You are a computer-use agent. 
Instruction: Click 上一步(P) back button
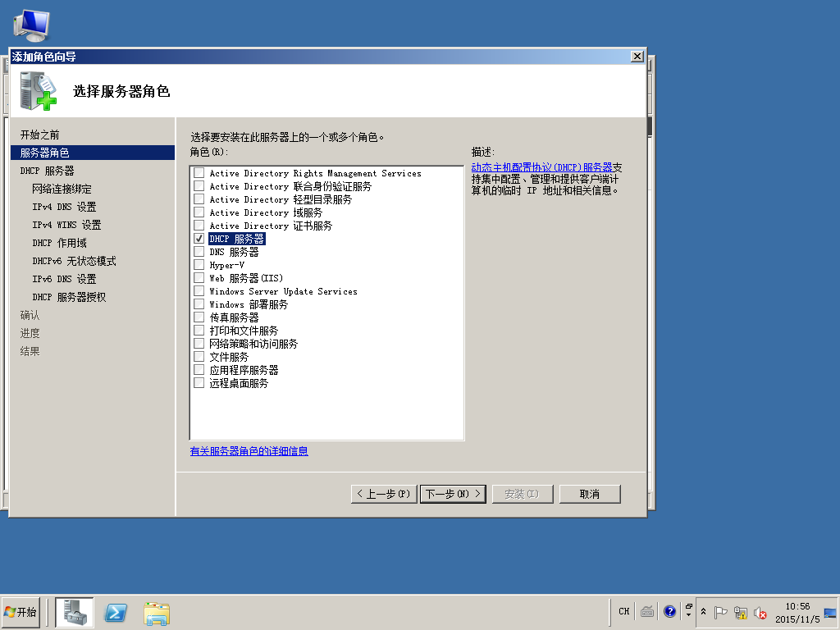point(384,494)
